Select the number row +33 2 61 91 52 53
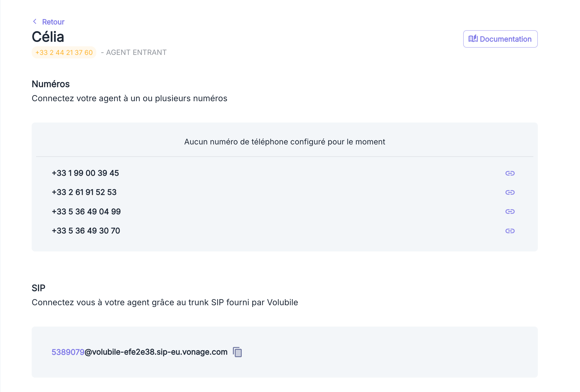 [x=84, y=192]
